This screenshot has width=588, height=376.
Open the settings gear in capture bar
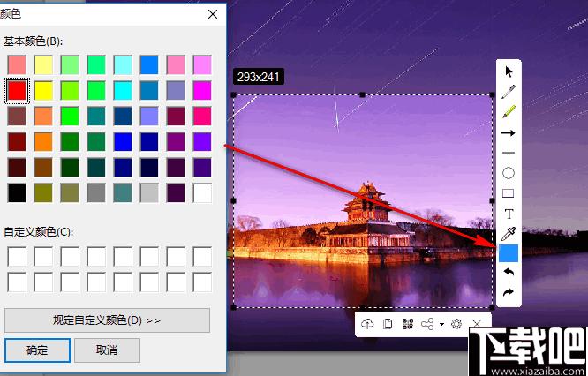(x=456, y=324)
